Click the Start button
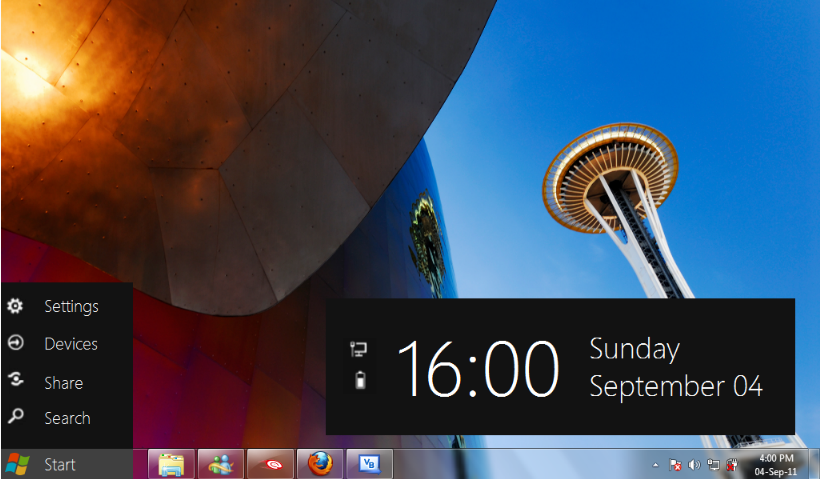Image resolution: width=820 pixels, height=479 pixels. [x=66, y=464]
